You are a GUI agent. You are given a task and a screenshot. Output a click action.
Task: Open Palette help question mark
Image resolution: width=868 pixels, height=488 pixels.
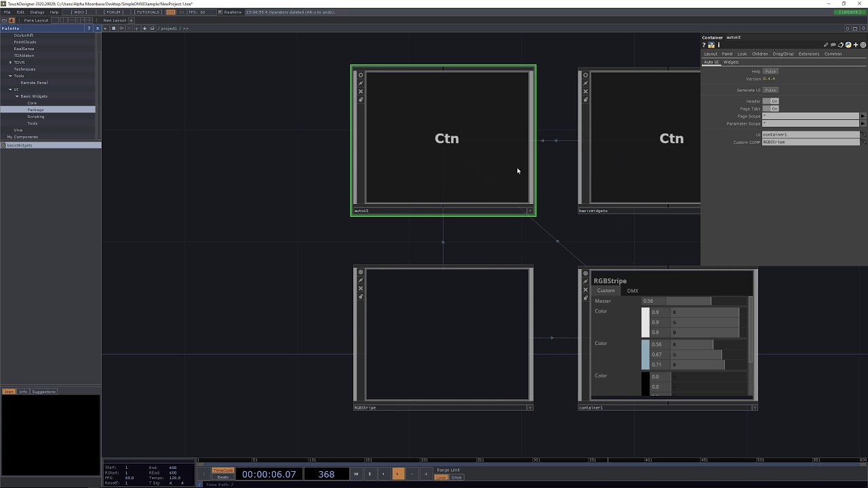pos(89,28)
